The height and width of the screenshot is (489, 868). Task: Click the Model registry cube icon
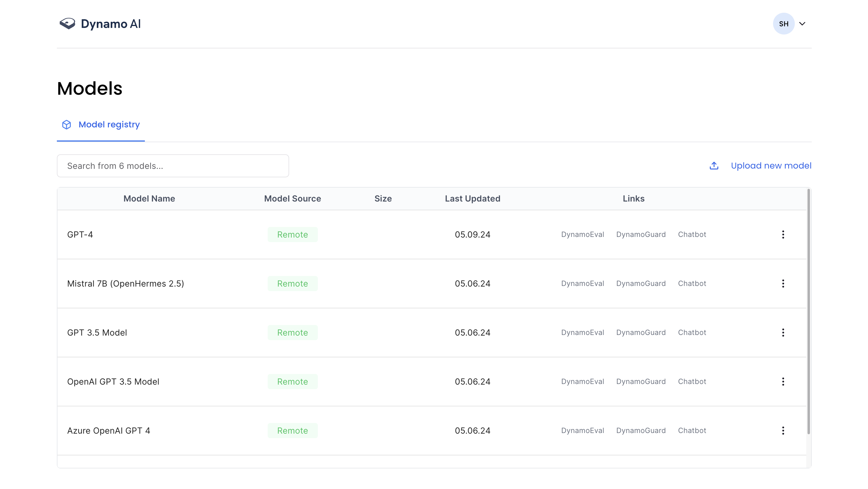(66, 125)
